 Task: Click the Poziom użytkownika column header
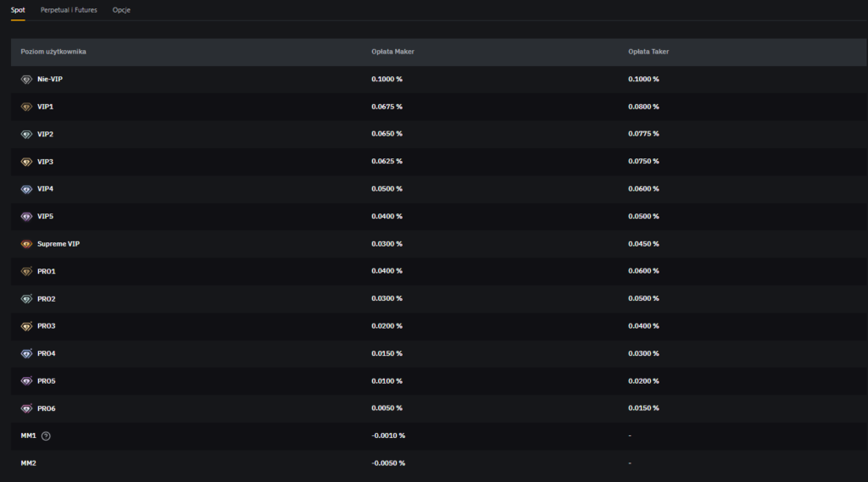[53, 52]
